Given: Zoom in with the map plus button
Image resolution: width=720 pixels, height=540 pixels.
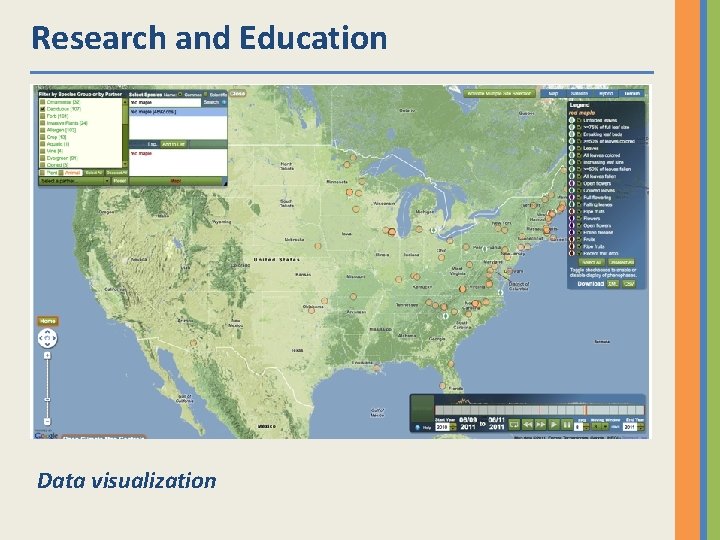Looking at the screenshot, I should point(47,355).
